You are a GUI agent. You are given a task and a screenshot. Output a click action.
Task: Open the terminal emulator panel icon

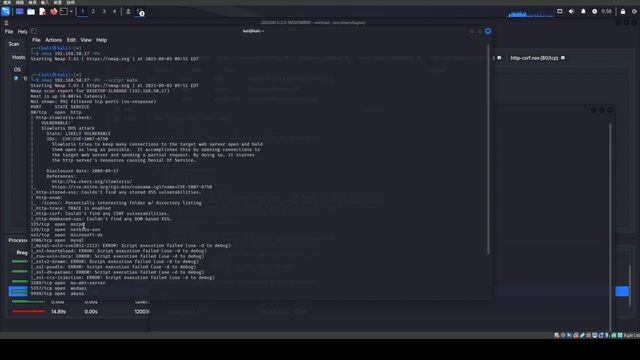pyautogui.click(x=64, y=11)
